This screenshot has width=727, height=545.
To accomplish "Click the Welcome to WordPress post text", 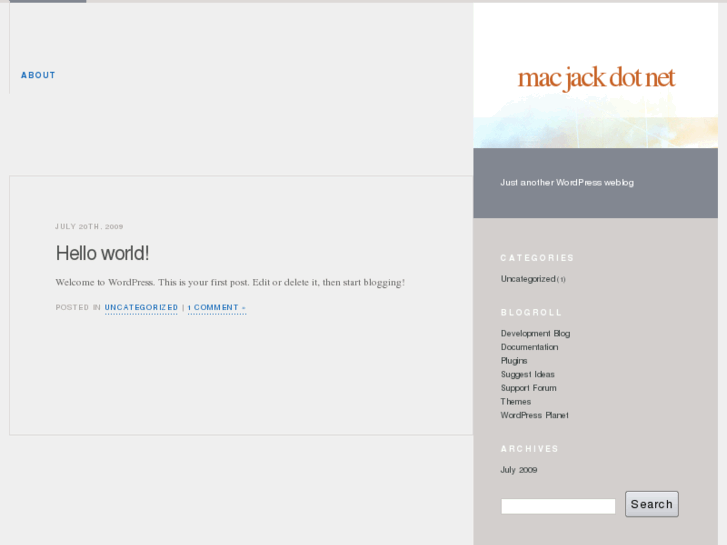I will [x=230, y=282].
